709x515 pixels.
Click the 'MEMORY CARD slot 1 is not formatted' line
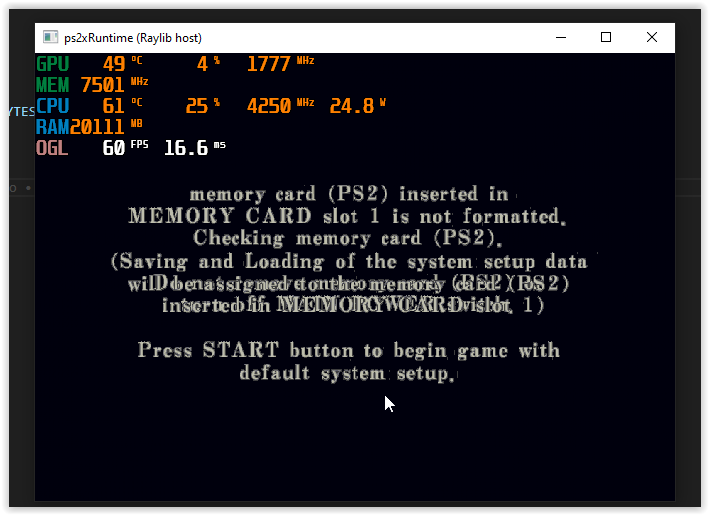[347, 216]
